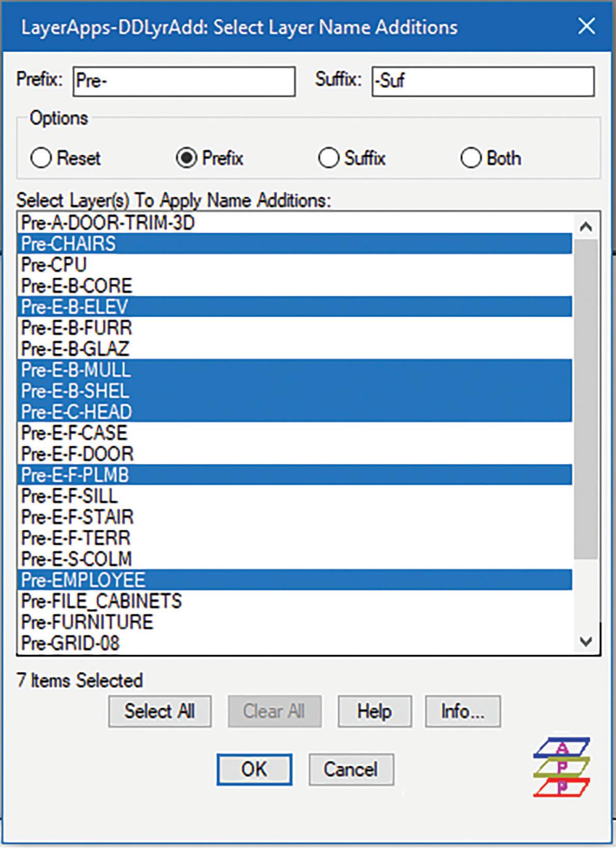
Task: Click the Select All button
Action: pyautogui.click(x=160, y=711)
